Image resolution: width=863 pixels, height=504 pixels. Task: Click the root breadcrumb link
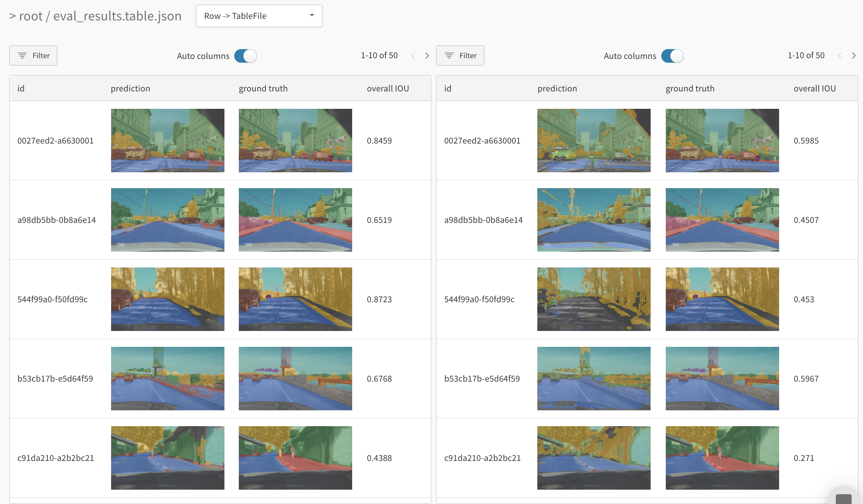(31, 16)
